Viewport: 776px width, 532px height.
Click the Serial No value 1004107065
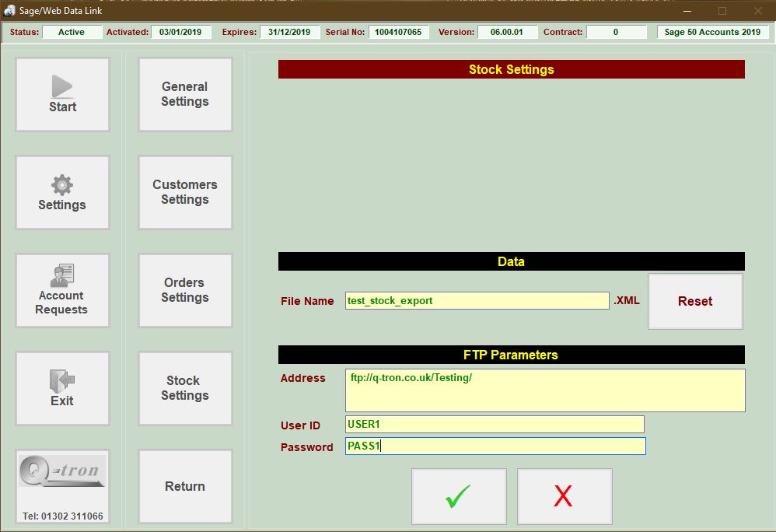tap(398, 32)
